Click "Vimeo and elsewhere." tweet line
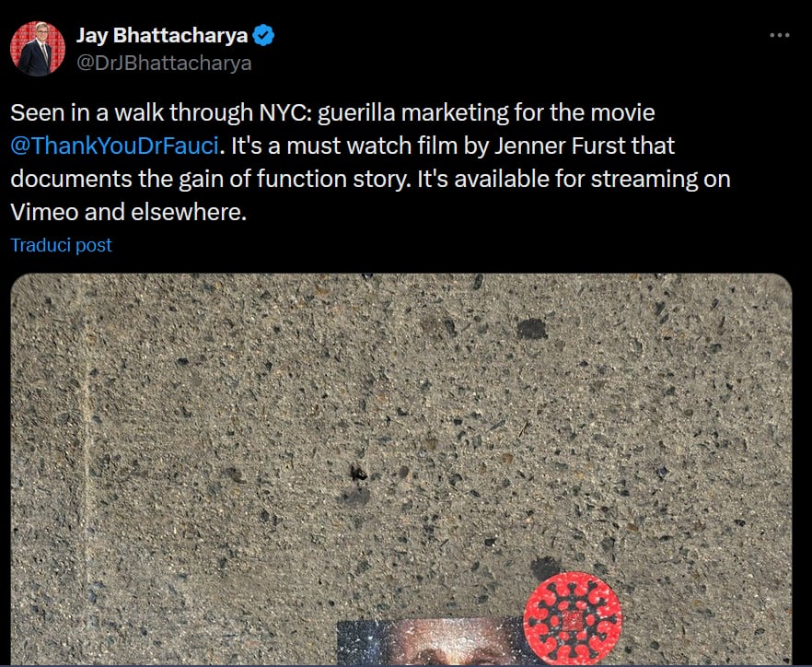 pyautogui.click(x=129, y=212)
